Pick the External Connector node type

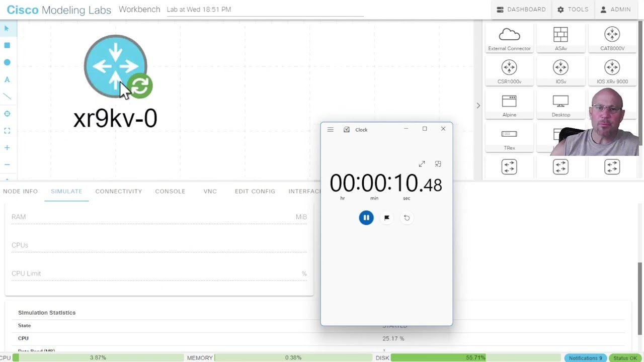tap(509, 39)
